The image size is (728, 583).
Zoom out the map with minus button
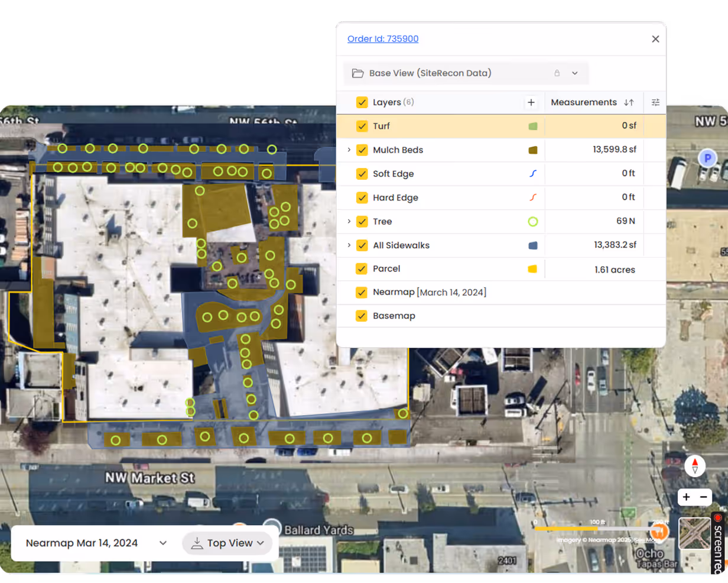click(703, 497)
